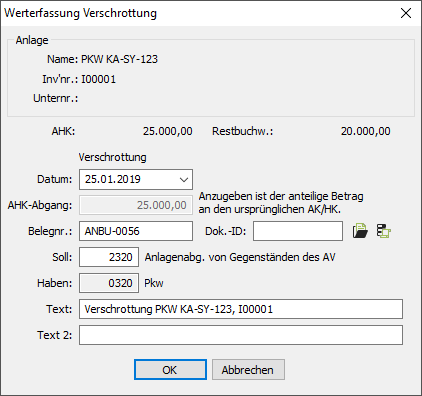
Task: Open the document folder icon next to Dok.-ID
Action: [x=360, y=231]
